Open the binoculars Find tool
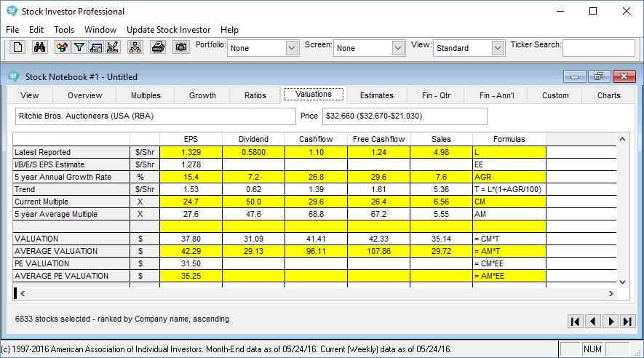 click(39, 47)
